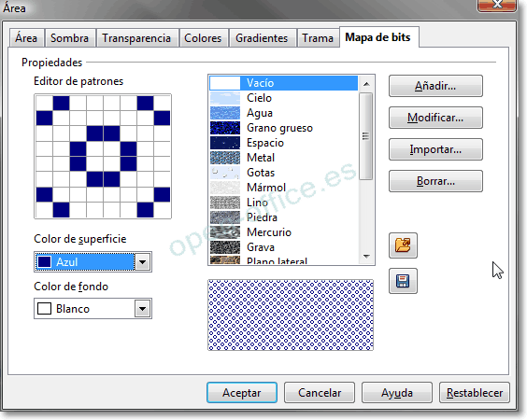Switch to the Gradientes tab
This screenshot has width=527, height=420.
[262, 38]
